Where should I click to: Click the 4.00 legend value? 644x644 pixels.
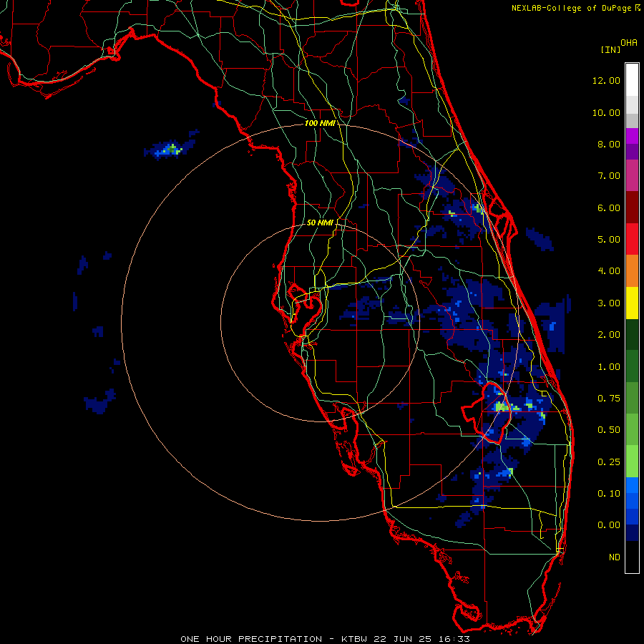click(609, 271)
